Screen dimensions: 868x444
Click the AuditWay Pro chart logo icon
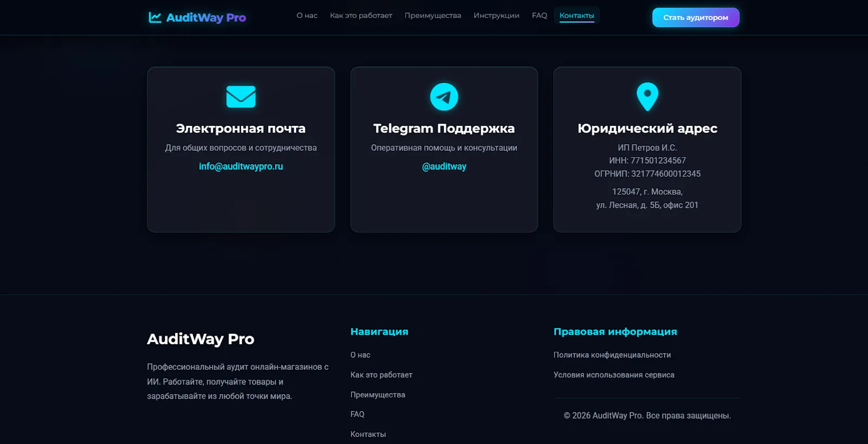tap(155, 17)
